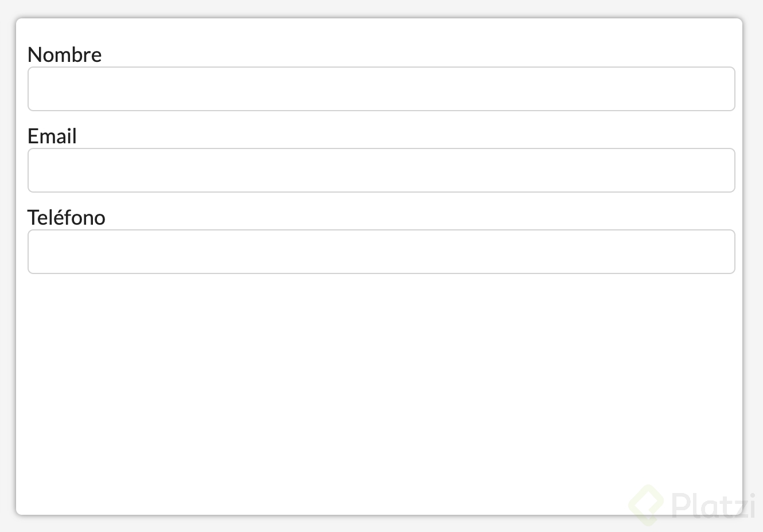
Task: Click the empty white area below the form
Action: click(x=344, y=390)
